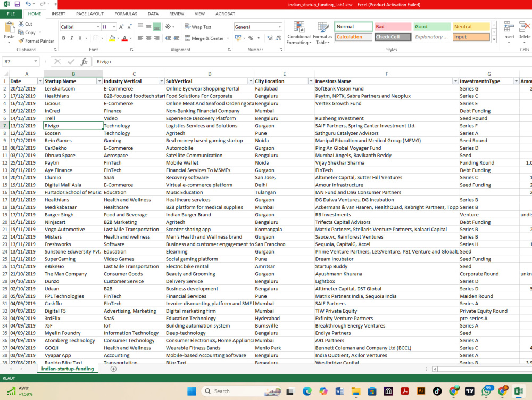Click inside the formula bar showing Rivigo

312,61
